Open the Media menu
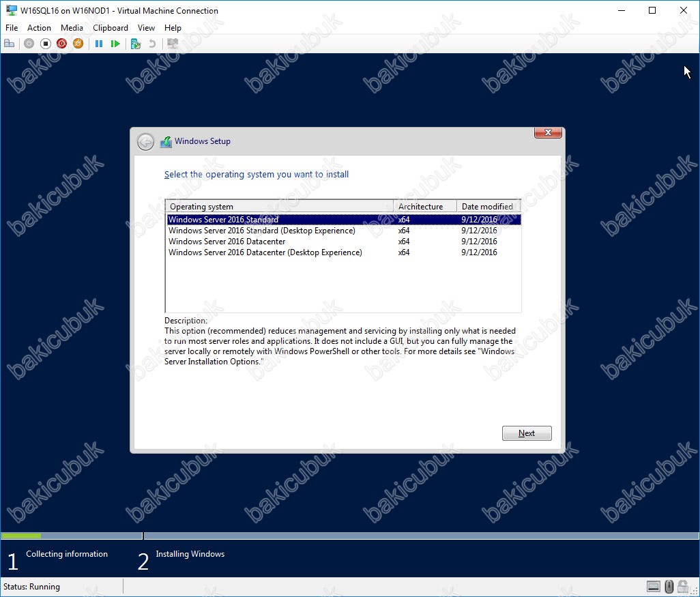Image resolution: width=700 pixels, height=597 pixels. coord(72,28)
